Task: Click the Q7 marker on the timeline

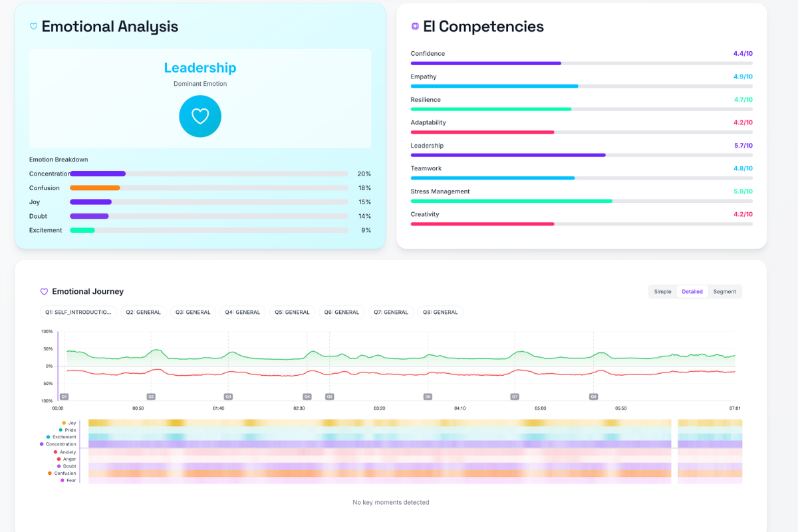Action: tap(514, 396)
